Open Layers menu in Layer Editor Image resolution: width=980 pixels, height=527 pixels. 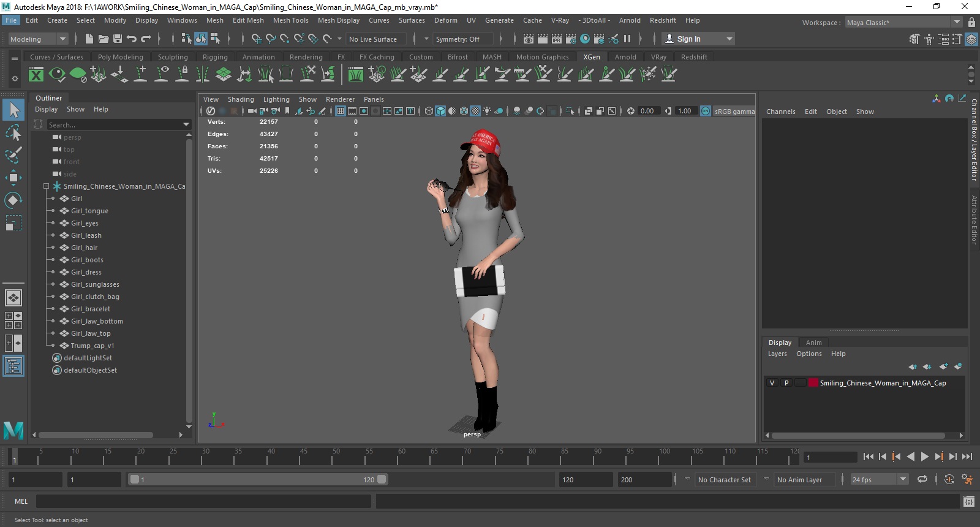tap(777, 354)
